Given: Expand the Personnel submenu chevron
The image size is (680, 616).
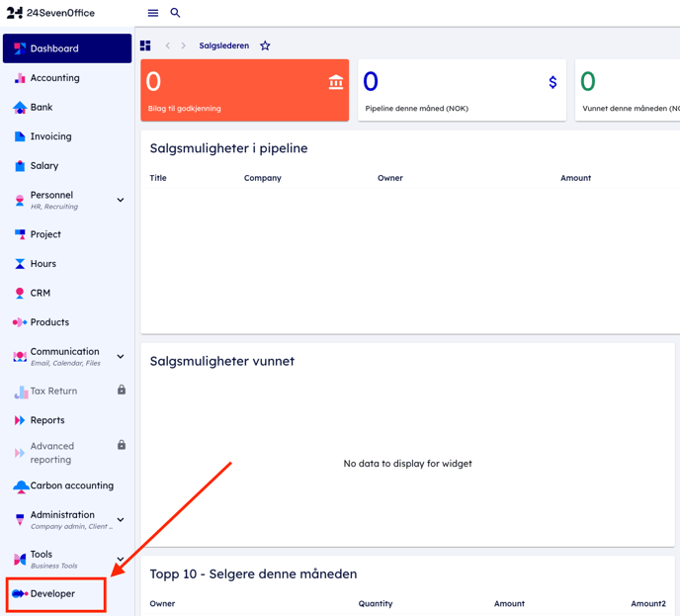Looking at the screenshot, I should 121,200.
